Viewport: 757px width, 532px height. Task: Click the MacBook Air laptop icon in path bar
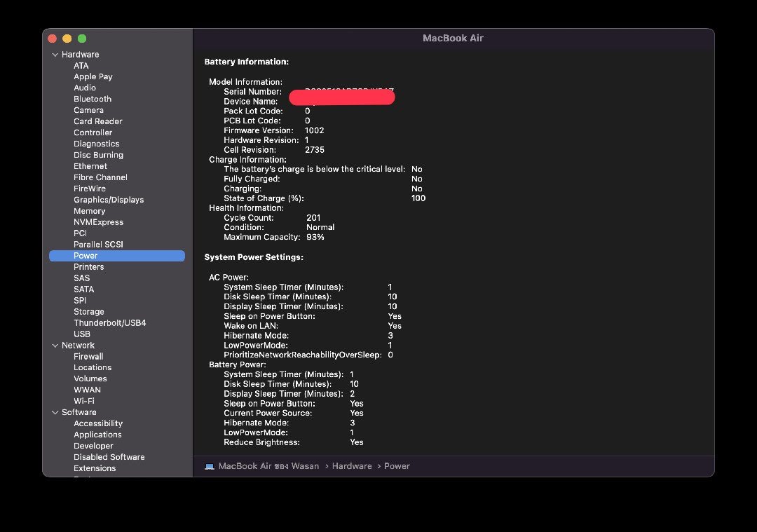[210, 466]
